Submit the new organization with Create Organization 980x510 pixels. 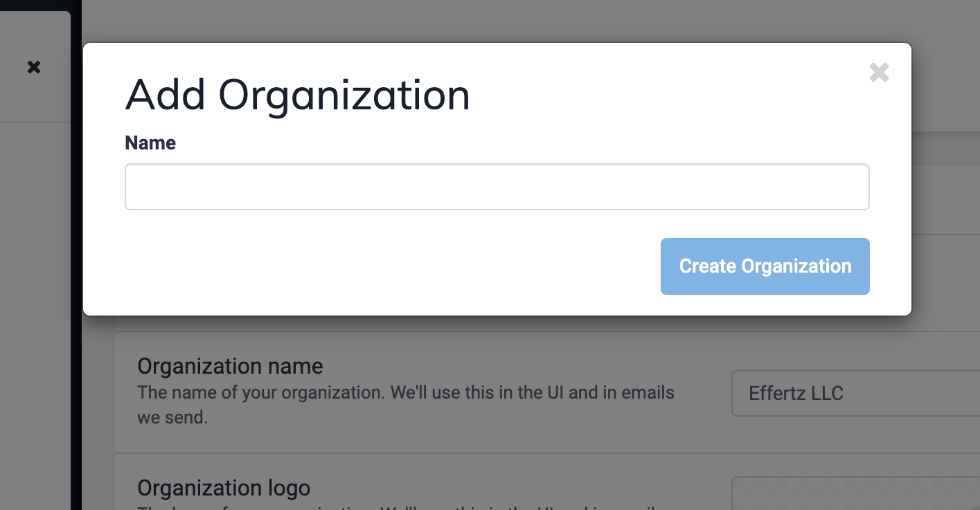pos(765,266)
